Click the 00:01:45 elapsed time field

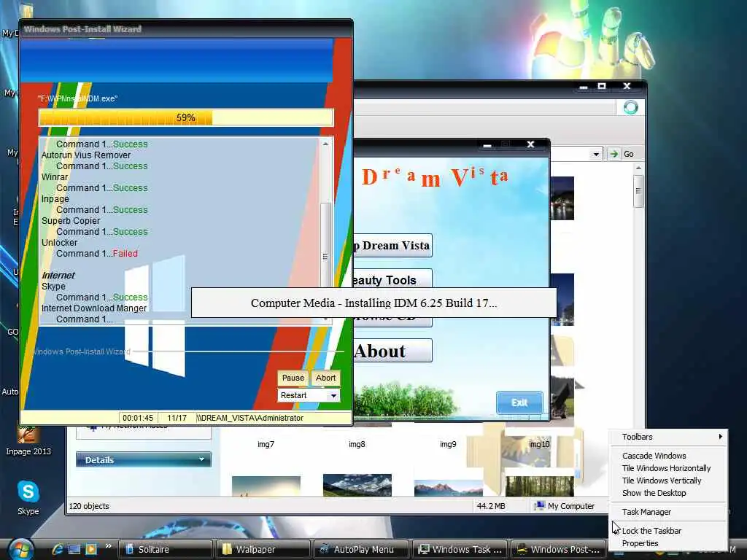[x=138, y=418]
